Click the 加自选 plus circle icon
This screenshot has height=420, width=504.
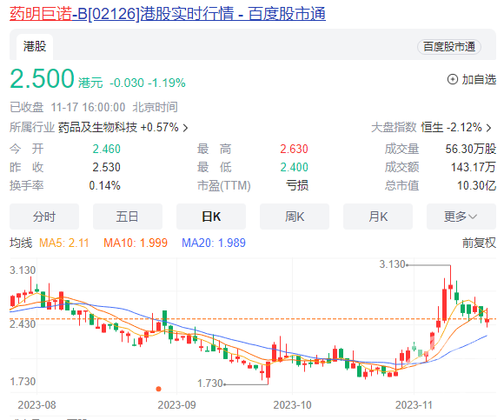click(453, 79)
